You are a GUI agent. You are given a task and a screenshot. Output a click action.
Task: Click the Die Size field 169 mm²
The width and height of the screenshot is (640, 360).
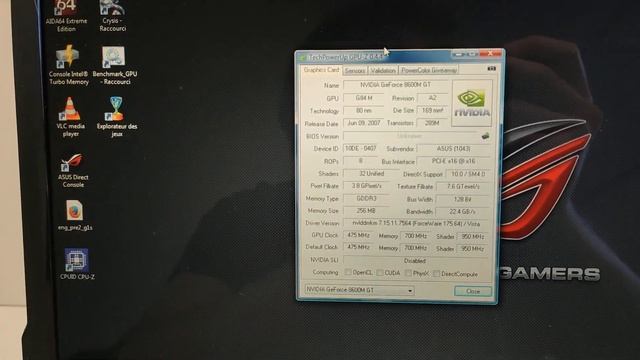click(432, 111)
